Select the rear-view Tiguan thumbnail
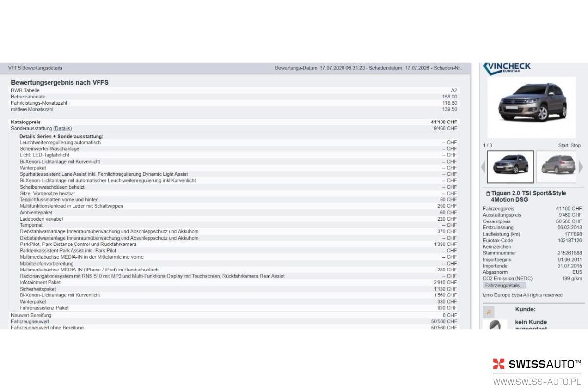The width and height of the screenshot is (588, 392). [557, 167]
